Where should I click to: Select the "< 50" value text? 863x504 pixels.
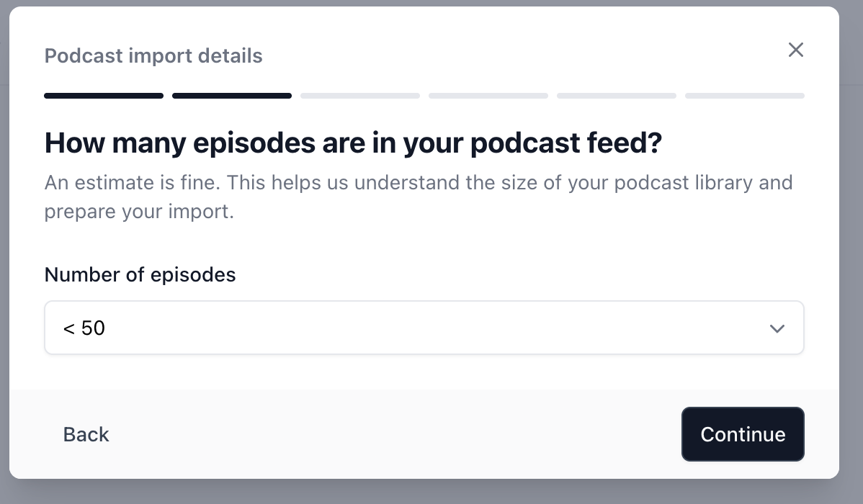pos(84,328)
